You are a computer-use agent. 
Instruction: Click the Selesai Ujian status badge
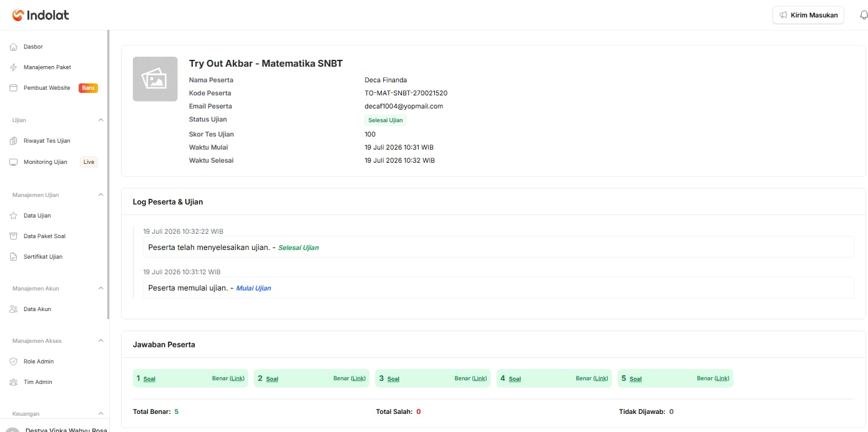385,120
